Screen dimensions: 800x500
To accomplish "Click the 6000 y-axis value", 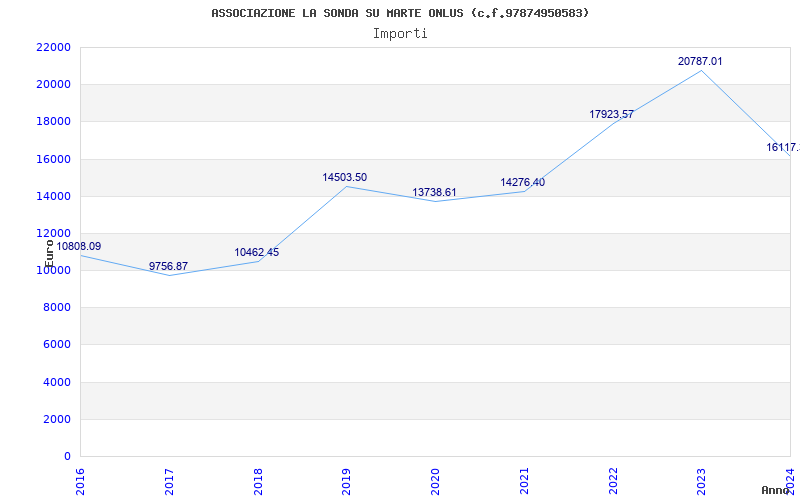I will 57,345.
